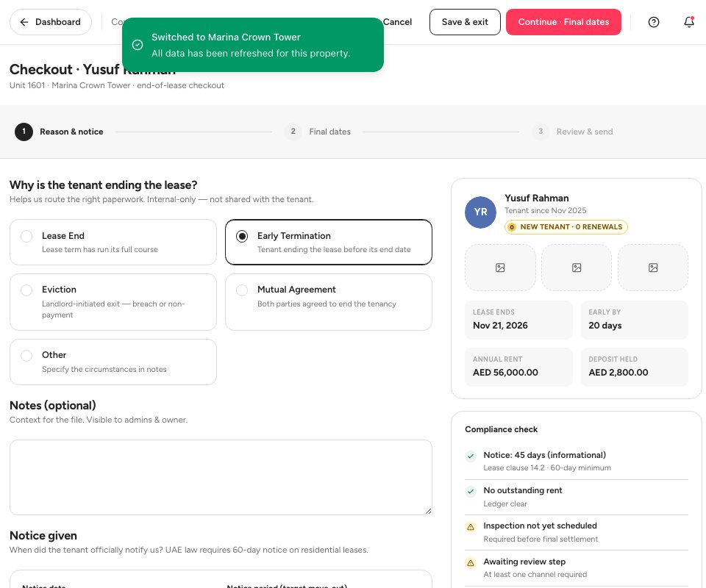Click the Deposit Held AED 2,800.00 value
Viewport: 706px width, 588px height.
tap(618, 373)
